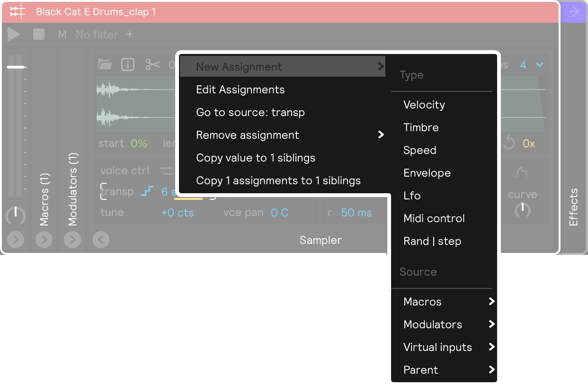Expand the Remove assignment submenu
This screenshot has width=588, height=386.
283,135
